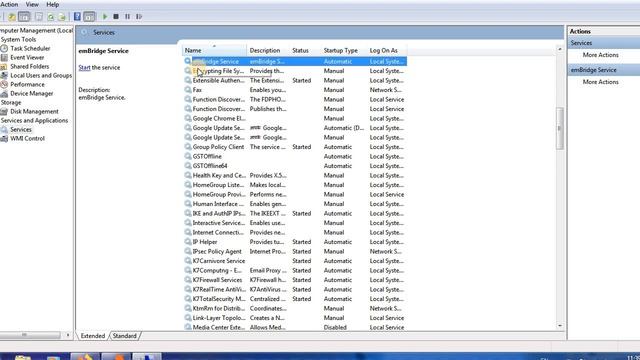Select the Health Key and Ce... service
This screenshot has height=360, width=640.
tap(295, 176)
